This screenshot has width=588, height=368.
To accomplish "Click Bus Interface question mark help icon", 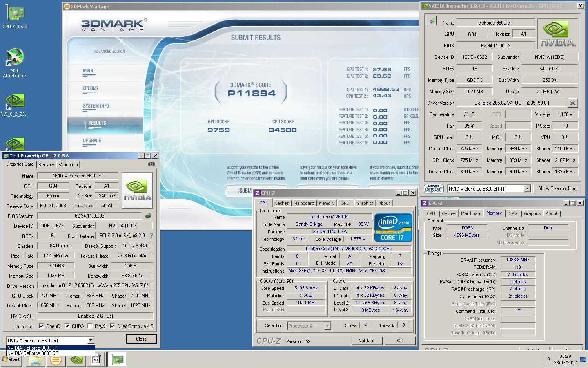I will pos(151,236).
